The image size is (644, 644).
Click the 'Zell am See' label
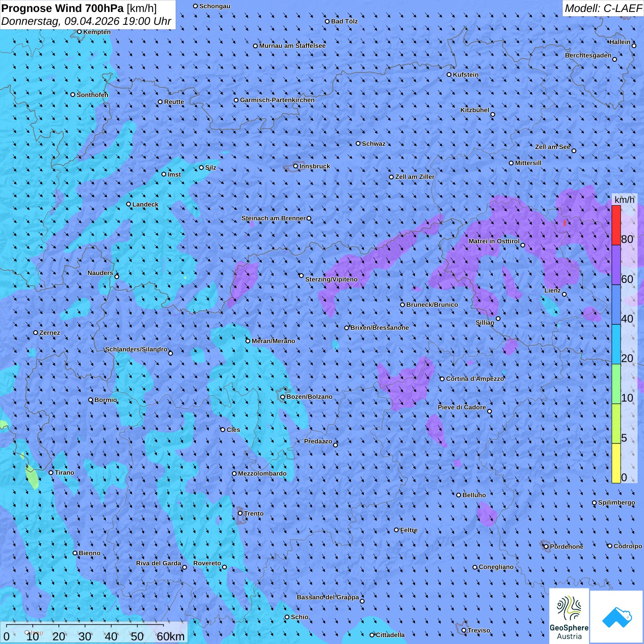pos(552,147)
